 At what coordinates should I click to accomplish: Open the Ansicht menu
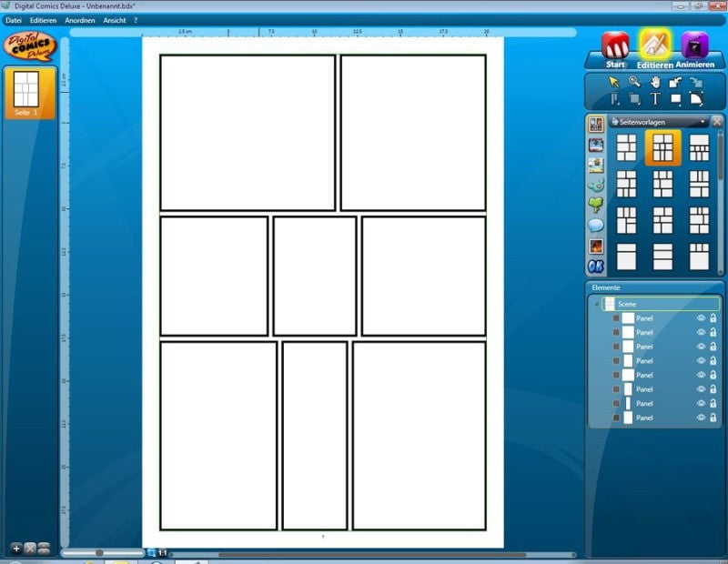tap(115, 20)
